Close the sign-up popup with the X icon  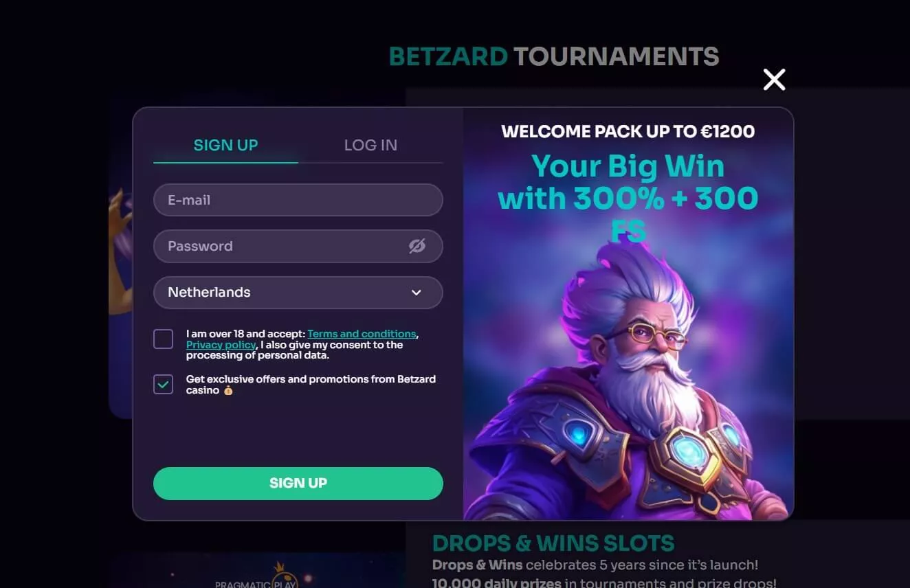(774, 80)
